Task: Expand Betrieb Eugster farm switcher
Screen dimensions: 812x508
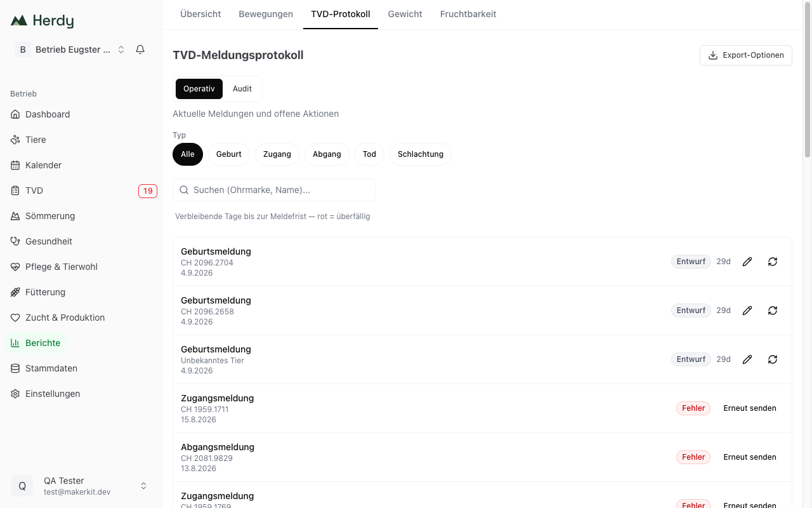Action: 71,50
